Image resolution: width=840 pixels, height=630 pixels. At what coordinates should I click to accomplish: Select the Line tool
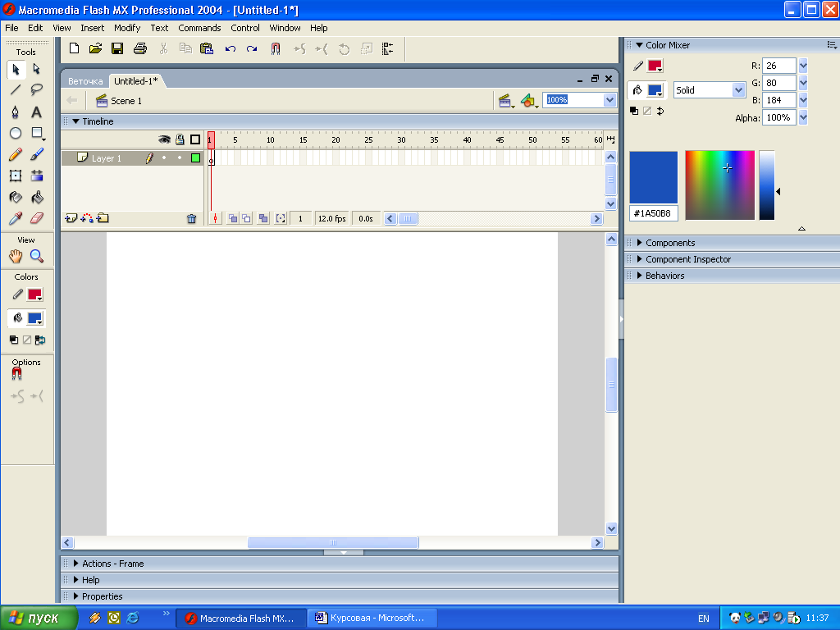tap(16, 90)
